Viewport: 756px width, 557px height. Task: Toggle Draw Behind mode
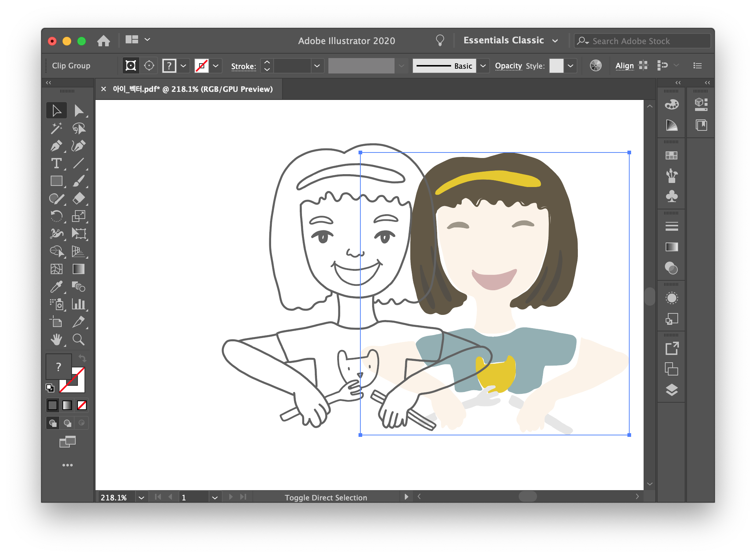[x=67, y=423]
